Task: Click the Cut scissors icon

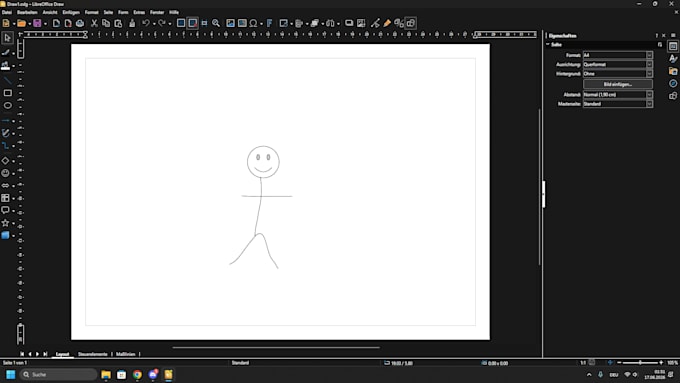Action: pos(94,23)
